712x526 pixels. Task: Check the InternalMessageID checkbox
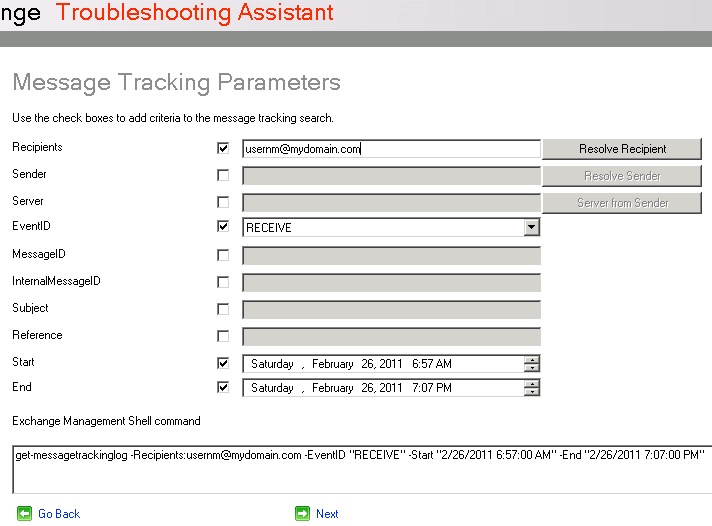click(x=223, y=282)
